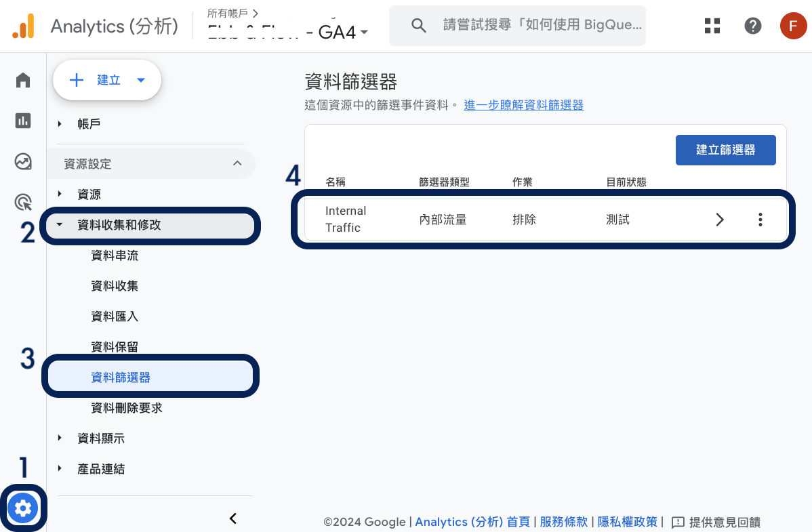The width and height of the screenshot is (812, 532).
Task: Open the account avatar F
Action: (793, 25)
